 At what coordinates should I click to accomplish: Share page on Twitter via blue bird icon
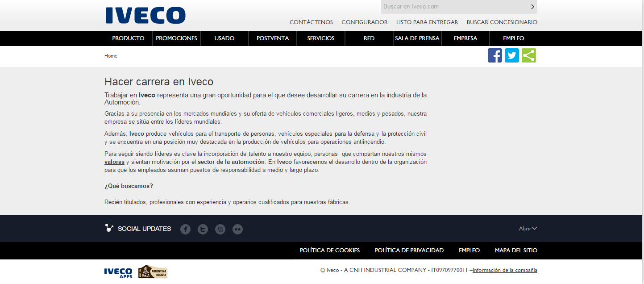(512, 55)
